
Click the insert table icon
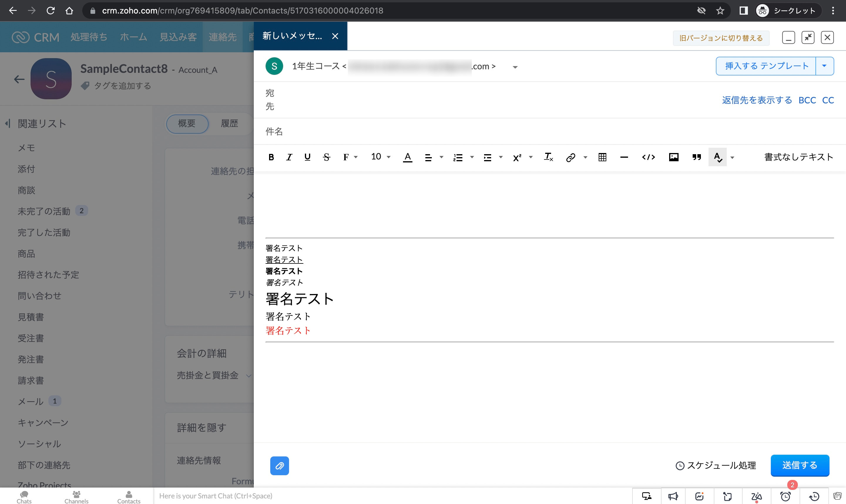coord(602,157)
